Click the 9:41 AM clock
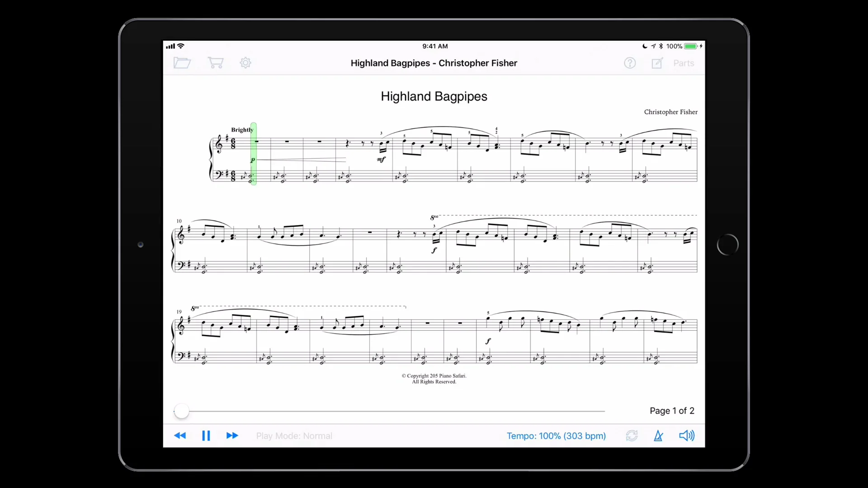This screenshot has height=488, width=868. [435, 46]
